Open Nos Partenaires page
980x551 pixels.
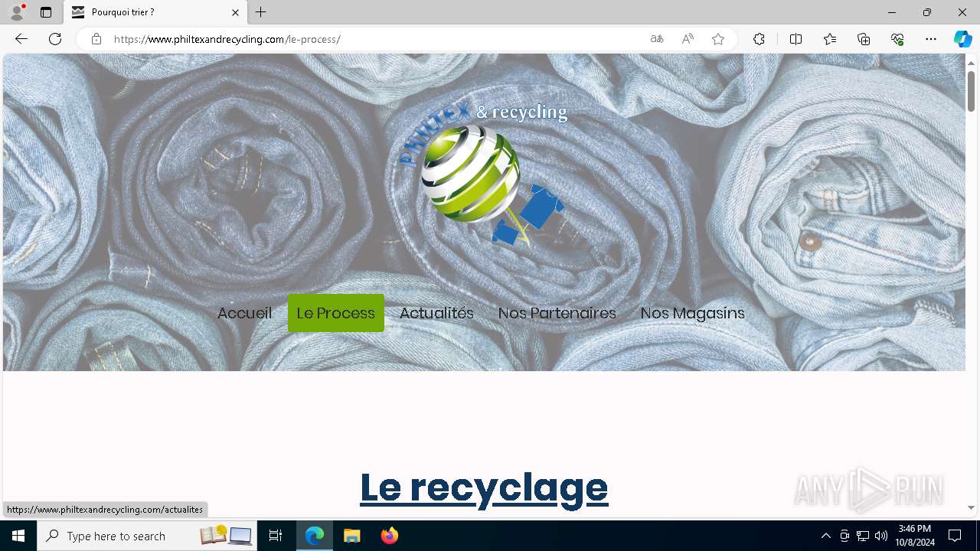[x=557, y=313]
